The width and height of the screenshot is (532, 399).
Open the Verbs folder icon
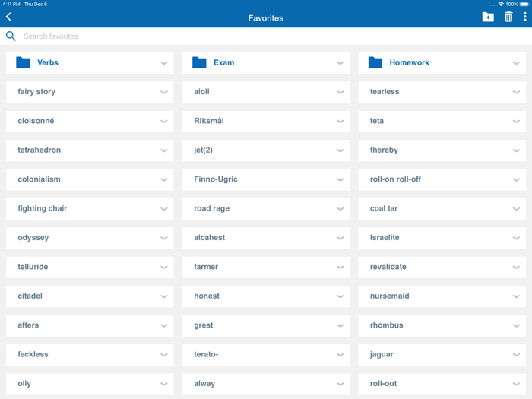(23, 62)
